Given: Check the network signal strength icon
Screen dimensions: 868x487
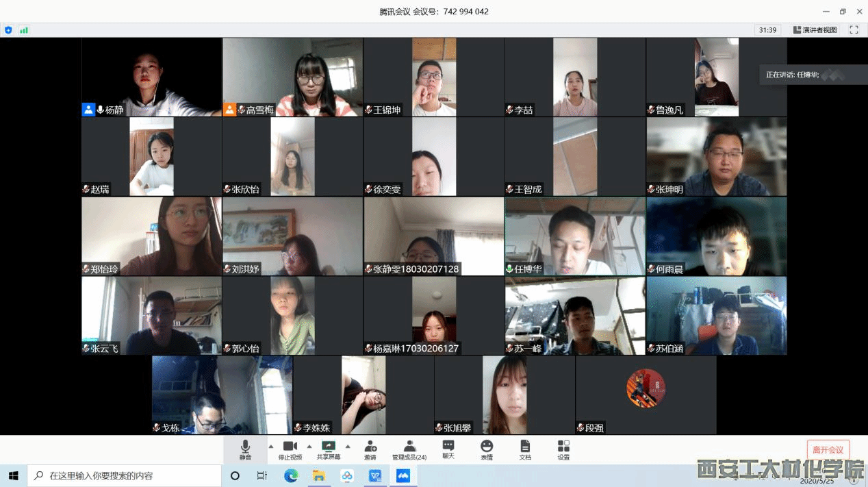Looking at the screenshot, I should (x=24, y=30).
